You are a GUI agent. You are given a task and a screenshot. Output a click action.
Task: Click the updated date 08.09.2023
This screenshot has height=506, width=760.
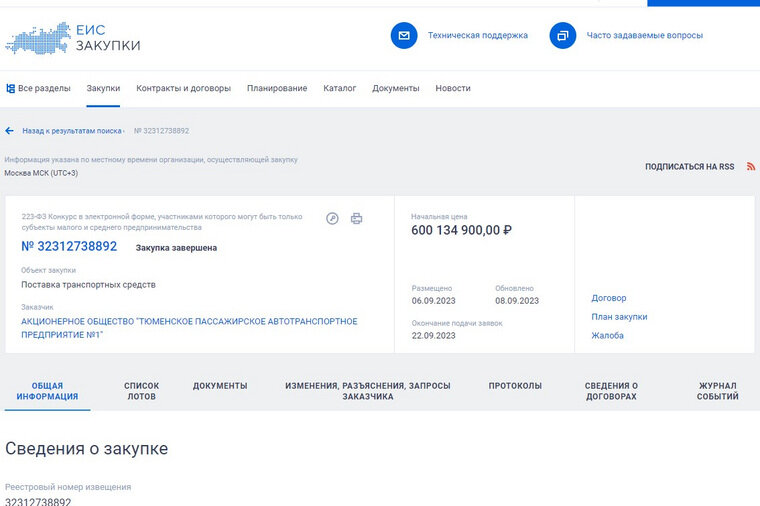(x=517, y=300)
